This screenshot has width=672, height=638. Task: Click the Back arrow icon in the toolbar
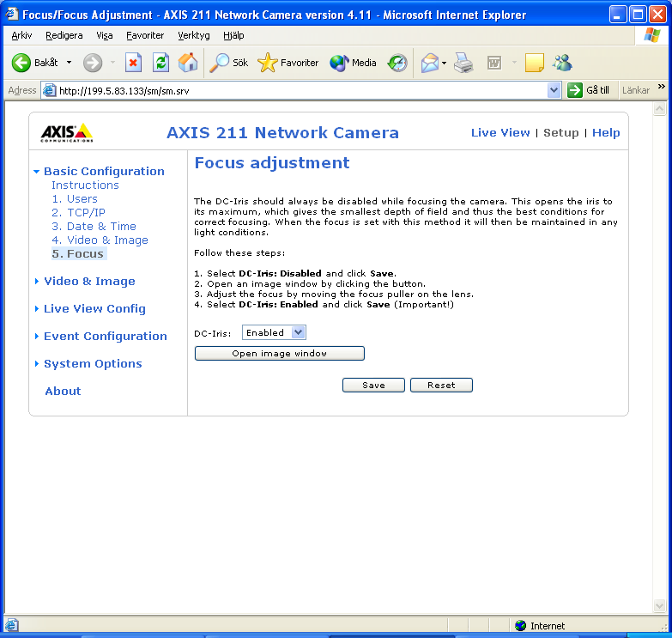tap(21, 63)
